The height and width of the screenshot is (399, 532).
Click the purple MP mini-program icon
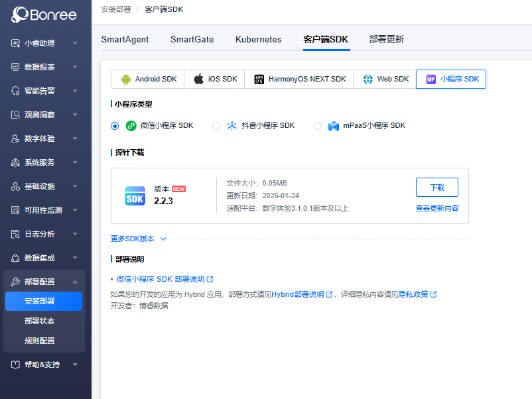431,80
